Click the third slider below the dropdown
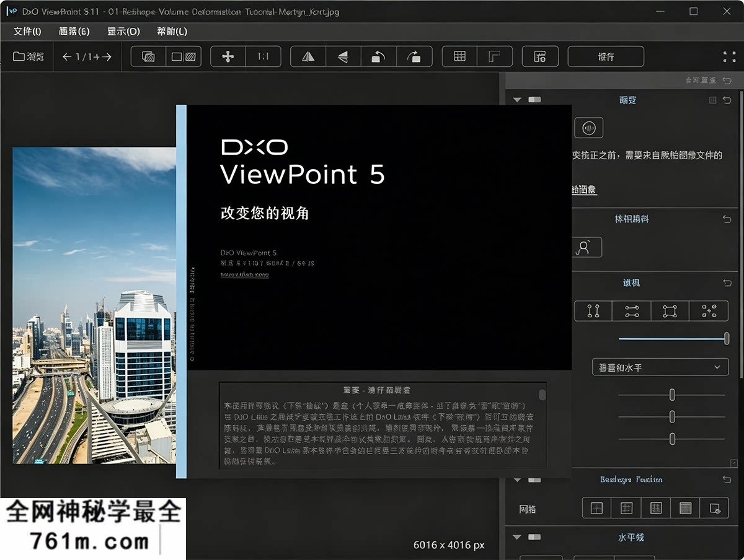The height and width of the screenshot is (560, 744). click(672, 439)
